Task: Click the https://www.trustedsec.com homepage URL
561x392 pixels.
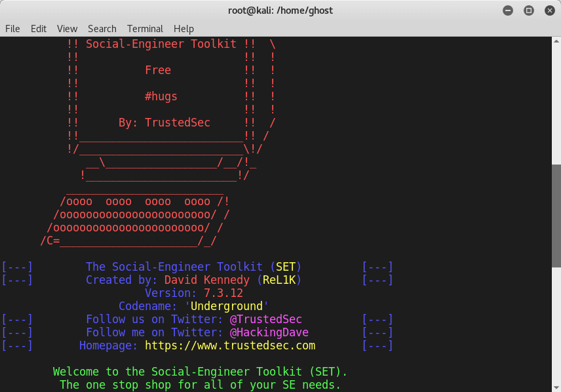Action: [x=230, y=345]
